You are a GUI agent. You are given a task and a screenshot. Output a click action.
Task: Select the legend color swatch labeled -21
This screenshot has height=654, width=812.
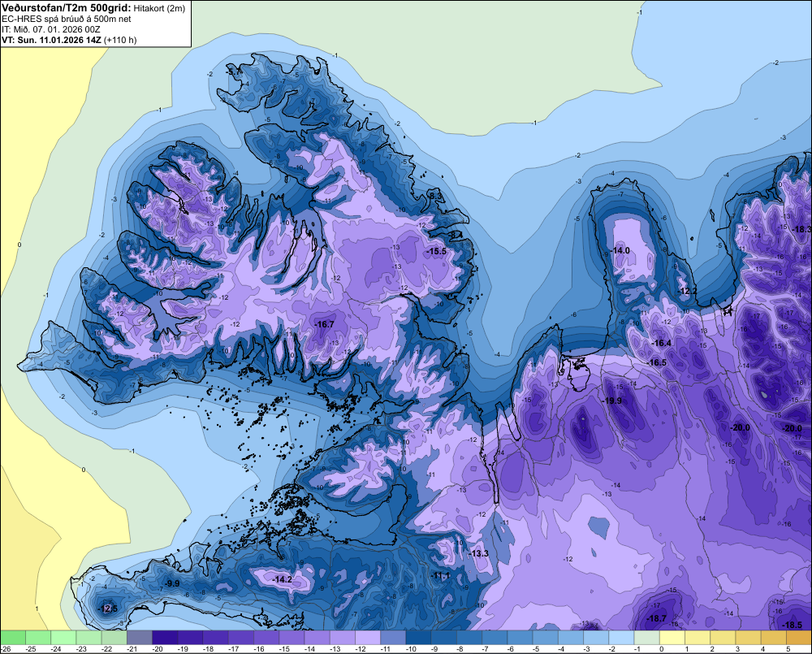(x=140, y=638)
